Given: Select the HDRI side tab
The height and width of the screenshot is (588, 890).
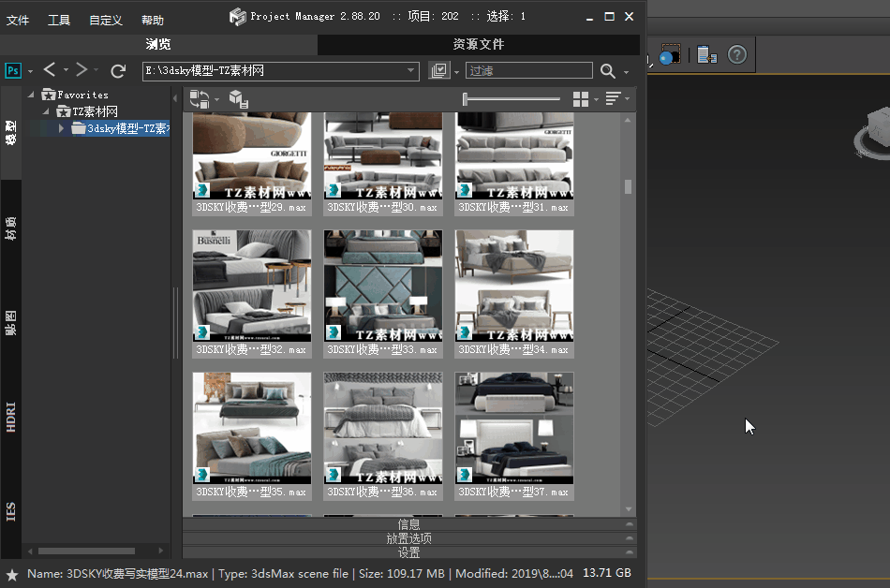Looking at the screenshot, I should pyautogui.click(x=11, y=416).
